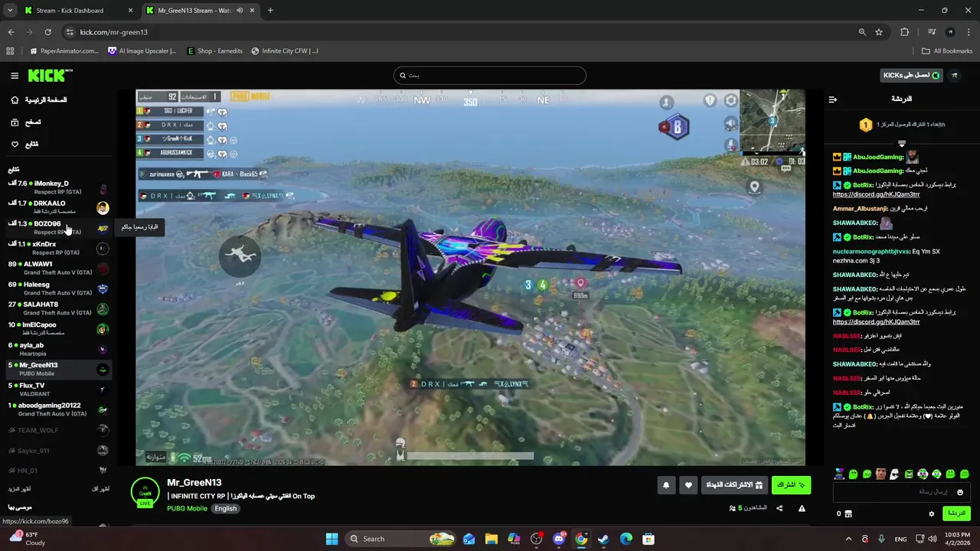
Task: Open iMonkey_D channel in sidebar
Action: [57, 187]
